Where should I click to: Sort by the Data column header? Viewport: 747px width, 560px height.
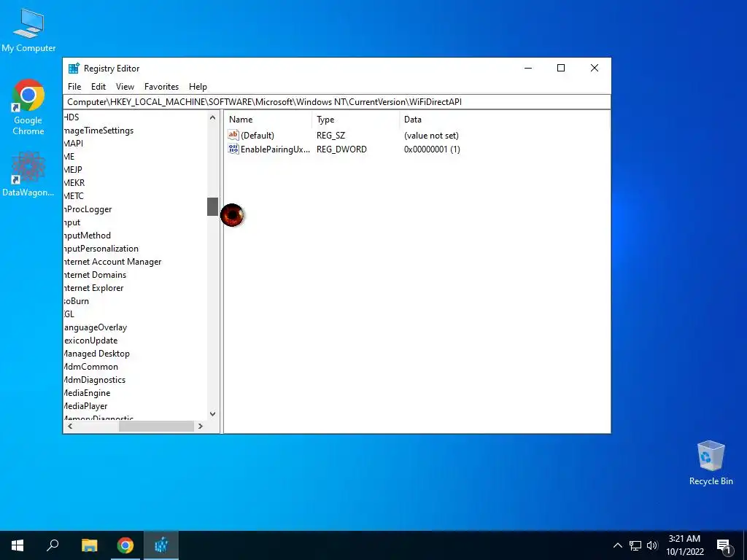coord(504,120)
